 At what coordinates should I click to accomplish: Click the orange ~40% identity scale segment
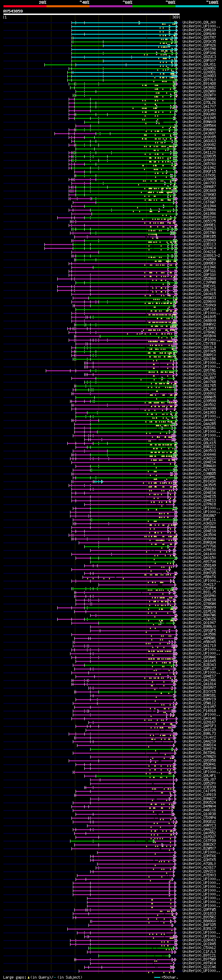coord(68,6)
